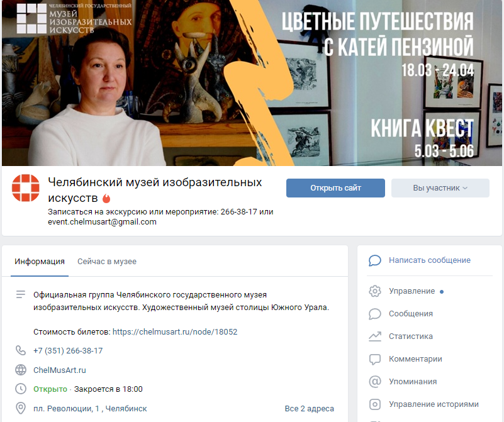Switch to the Информация tab
Image resolution: width=504 pixels, height=422 pixels.
click(x=40, y=262)
